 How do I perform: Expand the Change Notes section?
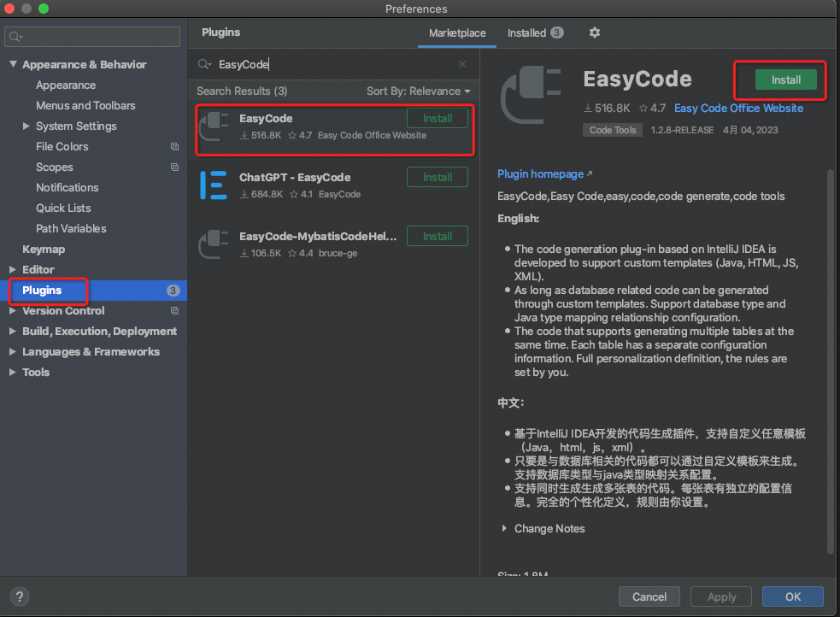(504, 529)
